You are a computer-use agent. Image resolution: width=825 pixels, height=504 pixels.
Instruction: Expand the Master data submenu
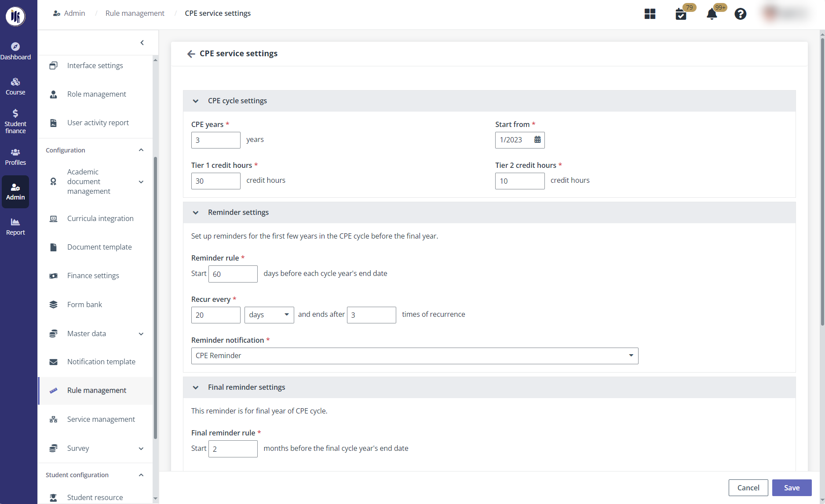[141, 334]
